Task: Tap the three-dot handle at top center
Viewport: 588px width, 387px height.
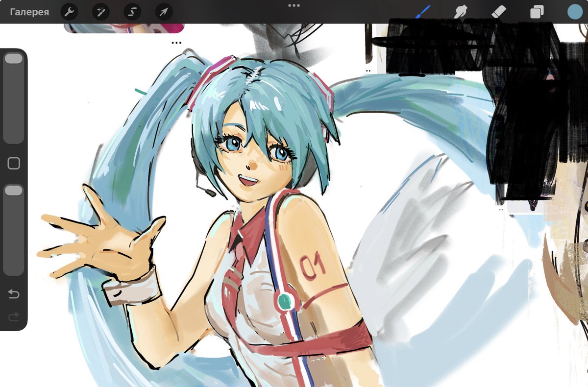Action: (x=294, y=5)
